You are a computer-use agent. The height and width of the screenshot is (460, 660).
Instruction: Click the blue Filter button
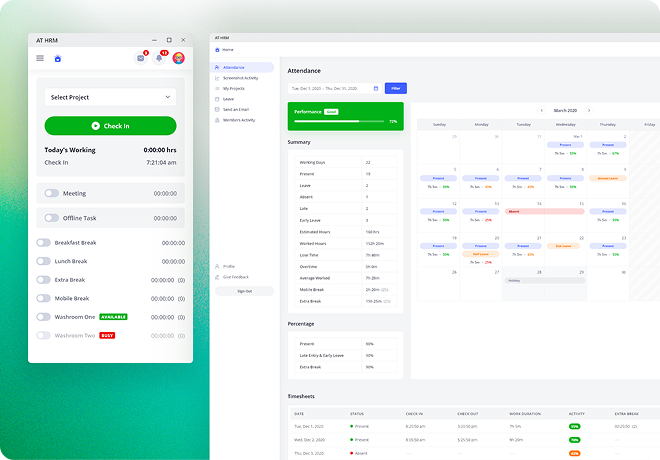(x=396, y=88)
